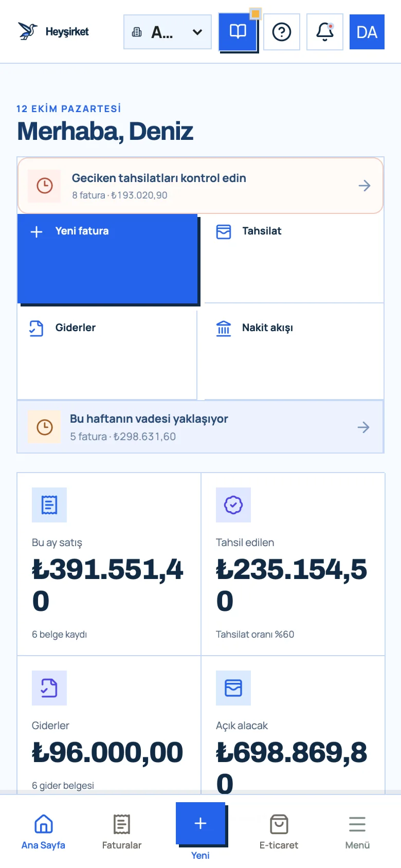Switch to E-ticaret tab
The height and width of the screenshot is (868, 401).
coord(279,832)
